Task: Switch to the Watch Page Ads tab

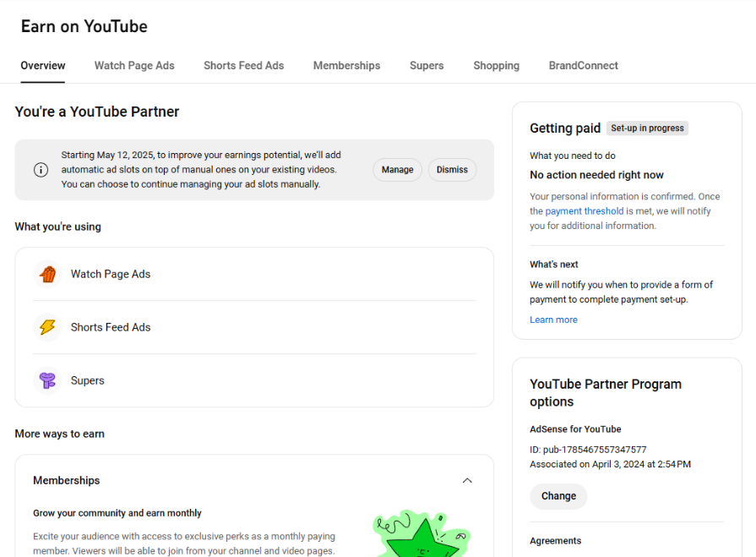Action: (x=134, y=66)
